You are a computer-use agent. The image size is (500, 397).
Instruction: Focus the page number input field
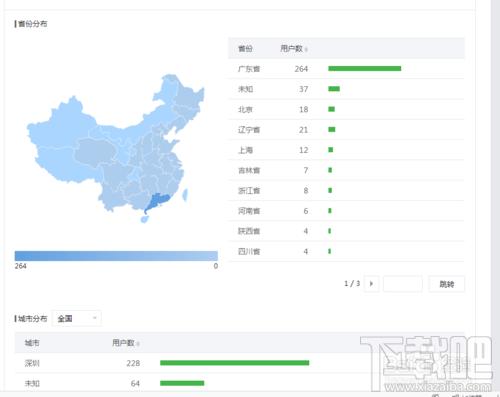point(403,284)
